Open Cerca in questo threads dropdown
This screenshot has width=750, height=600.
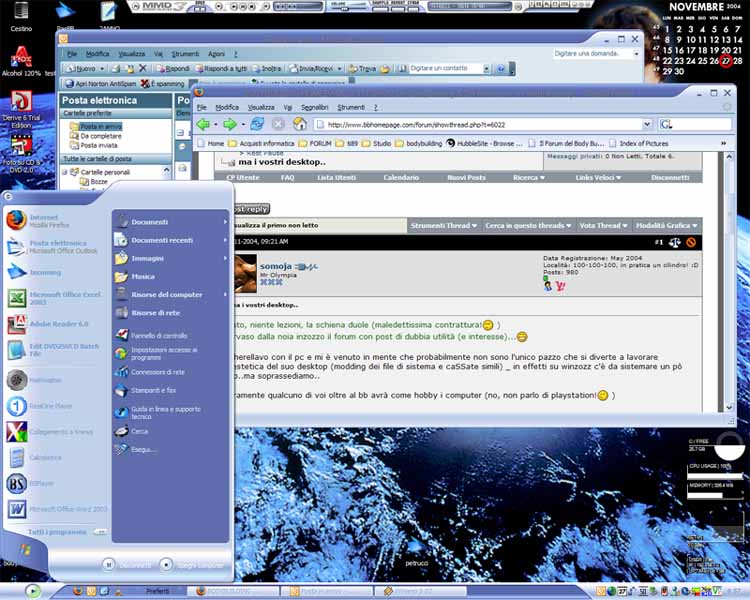[x=528, y=225]
